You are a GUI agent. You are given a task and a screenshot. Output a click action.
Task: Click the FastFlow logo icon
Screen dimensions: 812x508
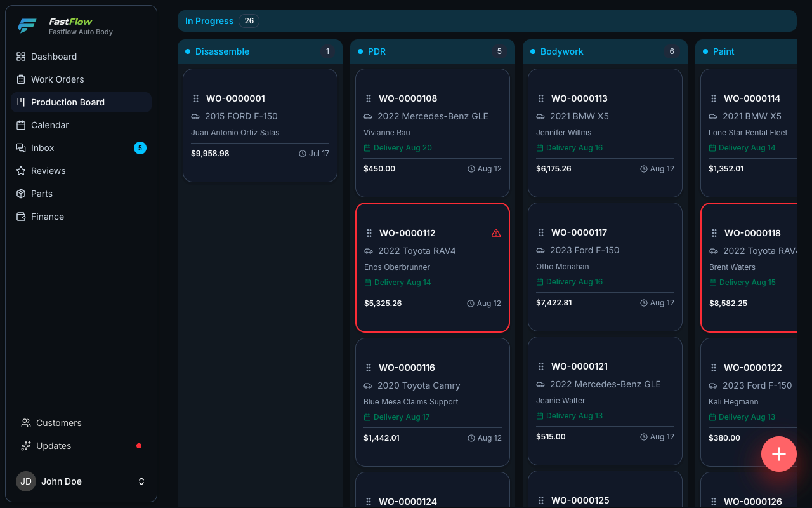click(27, 26)
